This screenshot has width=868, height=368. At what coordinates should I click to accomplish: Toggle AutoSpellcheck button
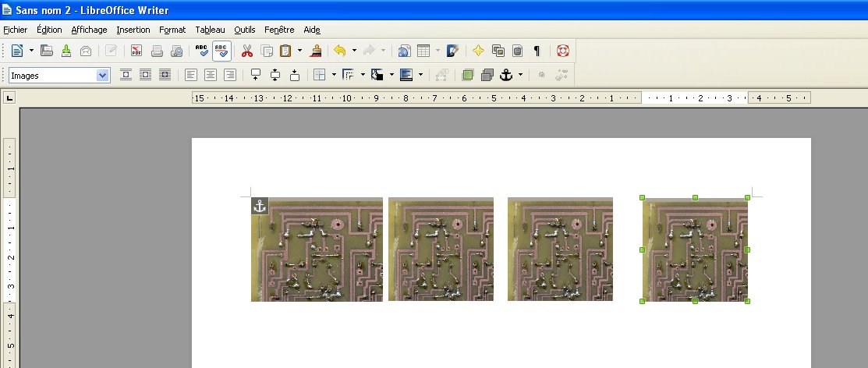click(221, 51)
